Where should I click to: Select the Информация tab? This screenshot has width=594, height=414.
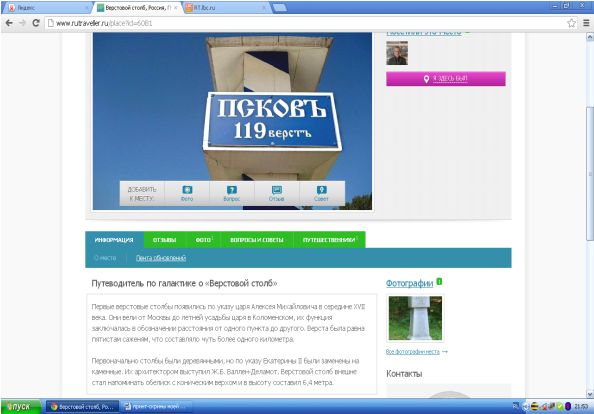[x=114, y=240]
